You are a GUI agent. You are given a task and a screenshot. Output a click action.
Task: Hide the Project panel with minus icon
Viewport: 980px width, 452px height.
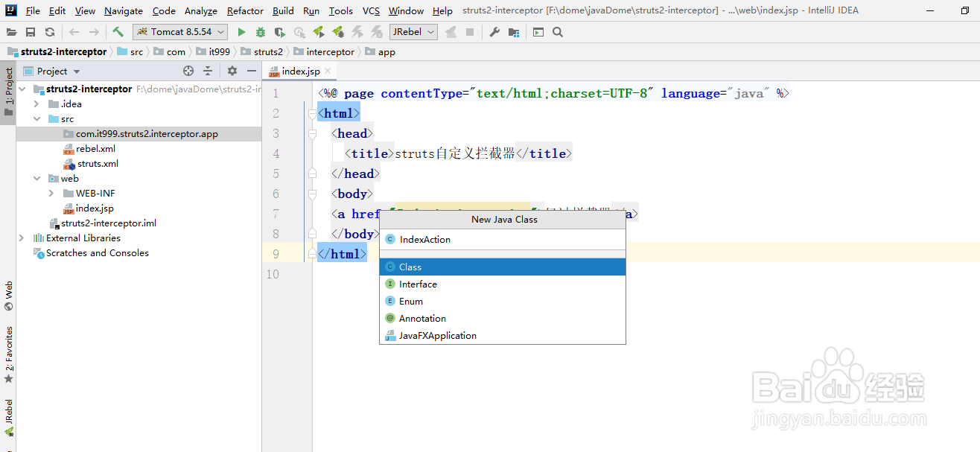252,71
